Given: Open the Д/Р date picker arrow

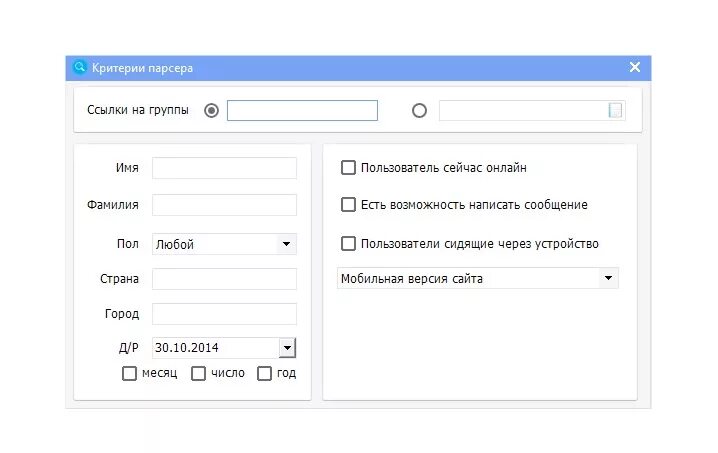Looking at the screenshot, I should [287, 348].
